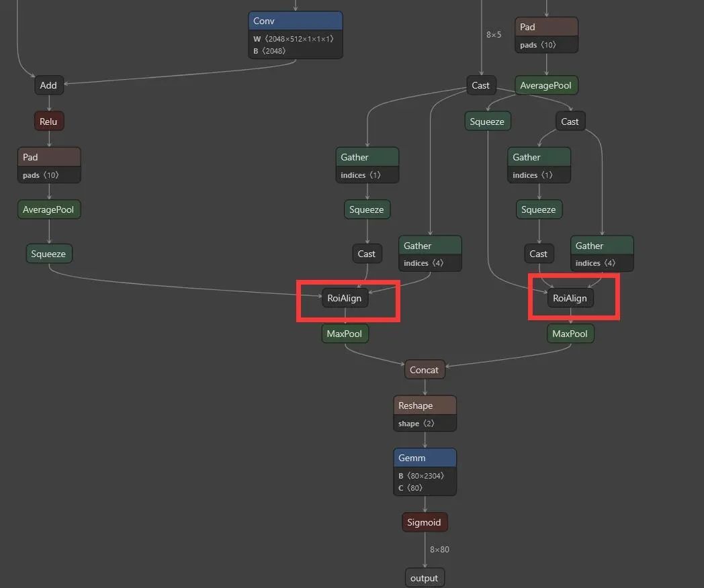This screenshot has width=704, height=588.
Task: Select Gather indices ⟨4⟩ node feeding right RoiAlign
Action: (x=602, y=254)
